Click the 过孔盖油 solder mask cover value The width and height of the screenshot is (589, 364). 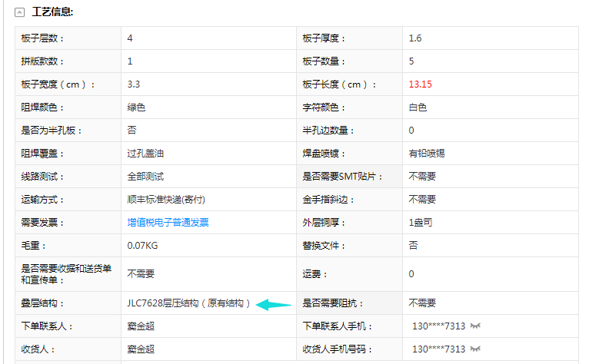[x=145, y=153]
